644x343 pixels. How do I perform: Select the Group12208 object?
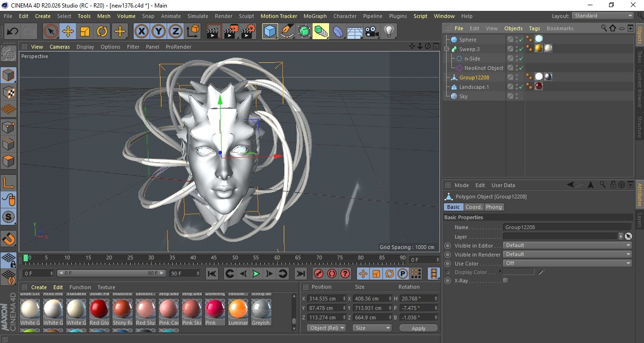474,77
